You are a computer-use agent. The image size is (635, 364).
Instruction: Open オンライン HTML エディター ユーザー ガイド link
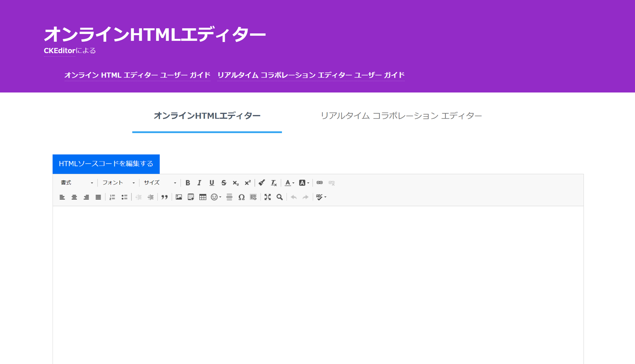[137, 75]
